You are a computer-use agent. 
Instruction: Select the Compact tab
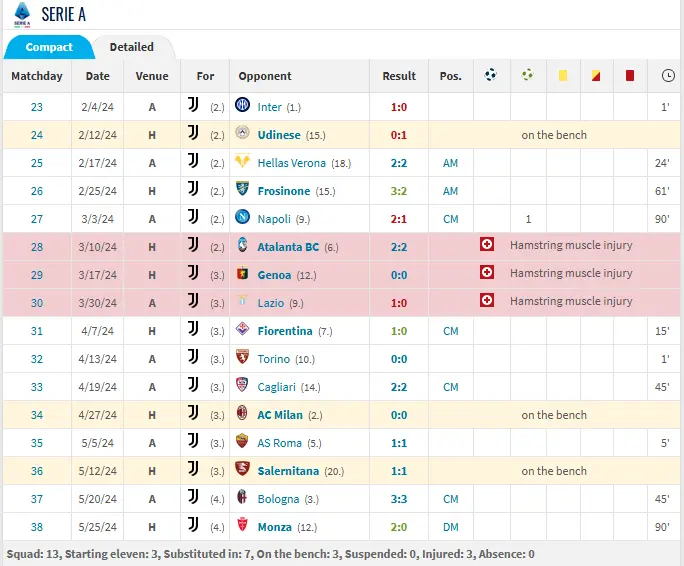(49, 47)
